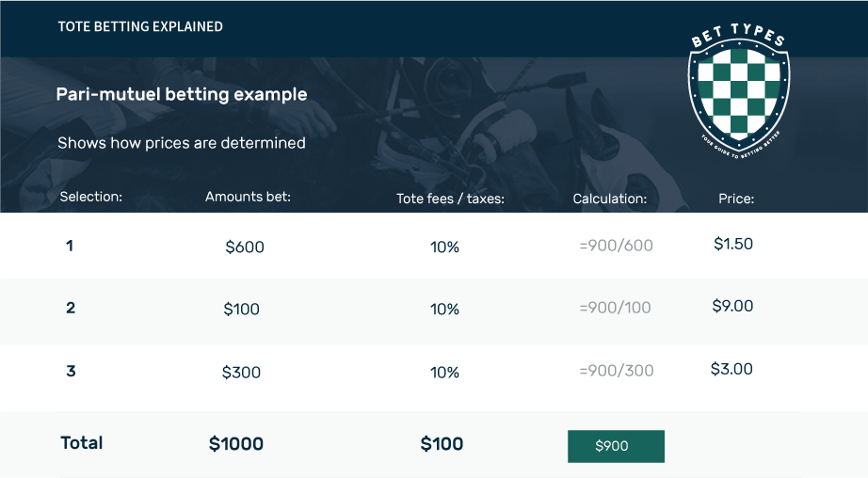Viewport: 868px width, 478px height.
Task: Click the Bet Types checkered shield logo
Action: click(x=738, y=91)
